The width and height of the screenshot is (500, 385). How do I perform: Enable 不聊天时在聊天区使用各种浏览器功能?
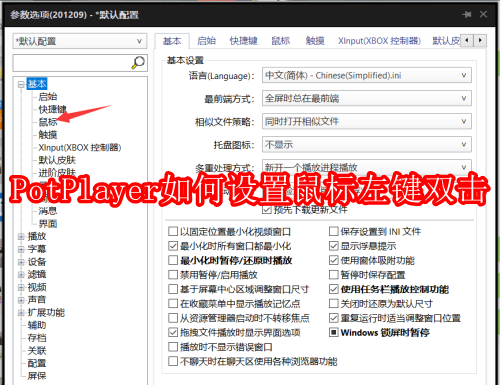point(173,361)
